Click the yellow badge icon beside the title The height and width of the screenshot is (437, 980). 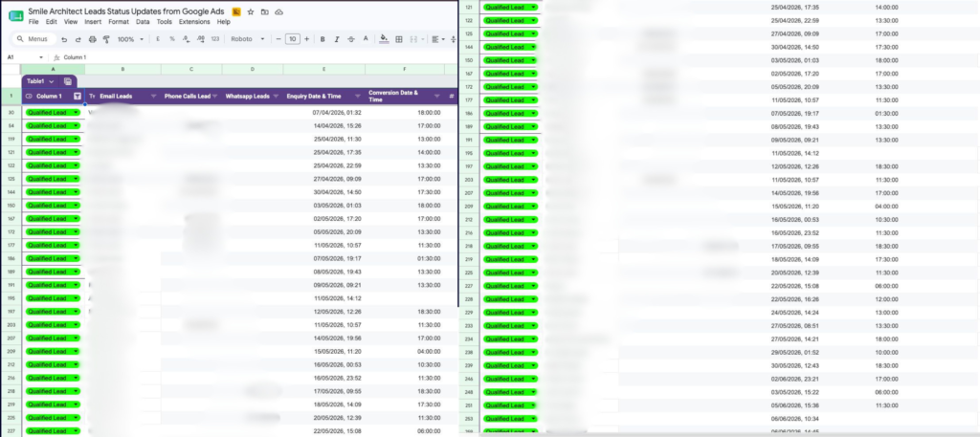point(236,11)
